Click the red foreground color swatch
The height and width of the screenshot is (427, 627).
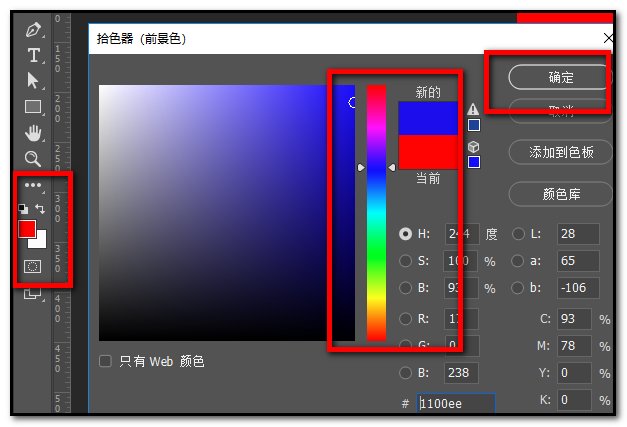(x=26, y=229)
